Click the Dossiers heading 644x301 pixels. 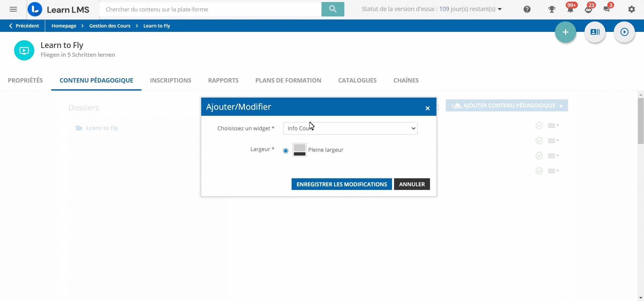pyautogui.click(x=84, y=108)
